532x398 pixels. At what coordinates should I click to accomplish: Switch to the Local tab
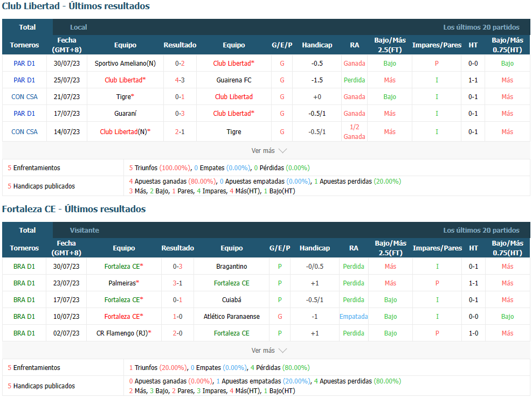(78, 27)
